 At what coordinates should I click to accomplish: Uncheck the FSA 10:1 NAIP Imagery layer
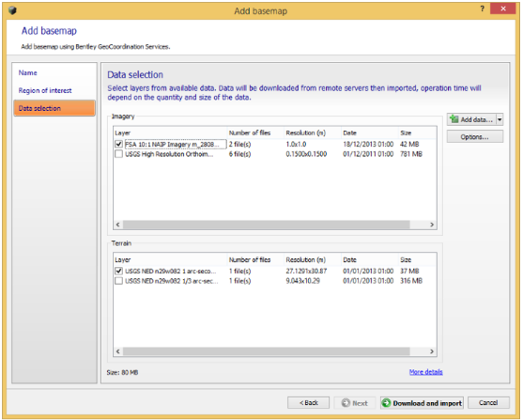point(118,144)
